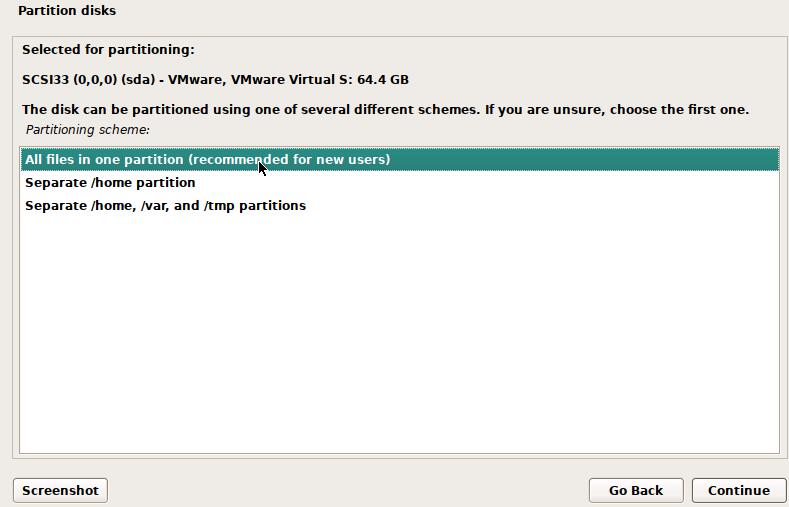This screenshot has height=507, width=789.
Task: Choose Separate /home partition scheme
Action: click(x=110, y=183)
